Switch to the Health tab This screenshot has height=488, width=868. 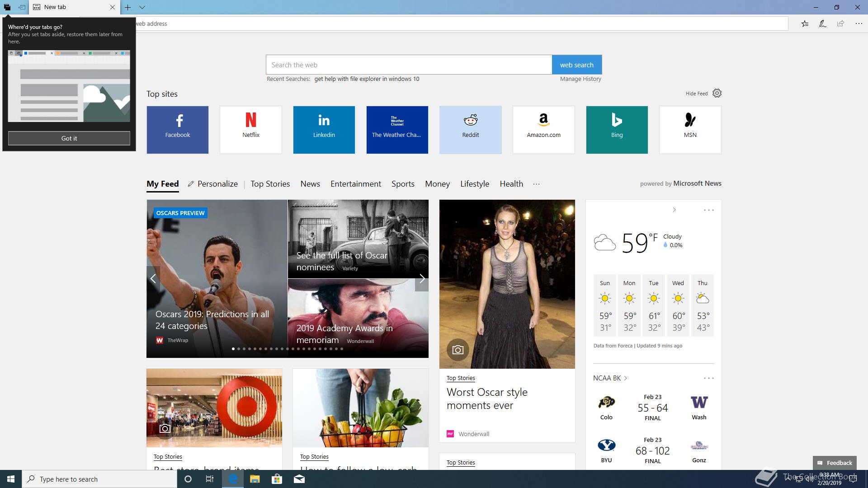pyautogui.click(x=511, y=184)
